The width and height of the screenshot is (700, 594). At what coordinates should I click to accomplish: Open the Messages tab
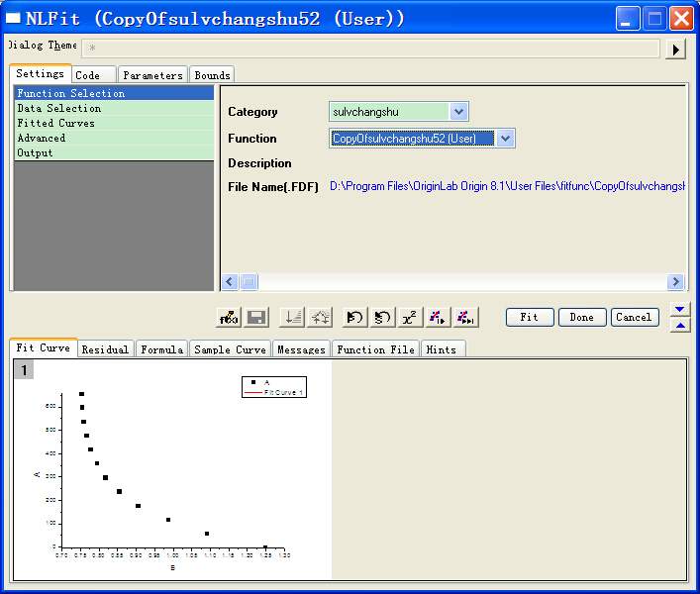[x=301, y=349]
